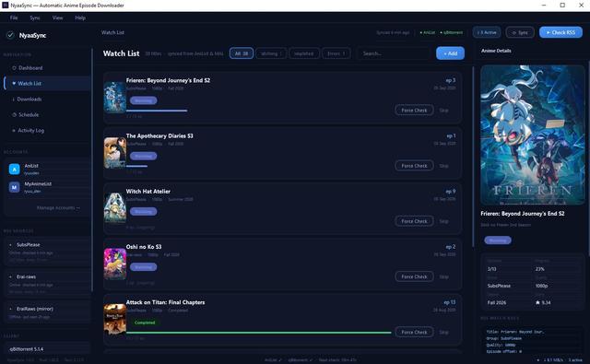Click the NyaaSync app icon in title bar
590x364 pixels.
coord(5,6)
